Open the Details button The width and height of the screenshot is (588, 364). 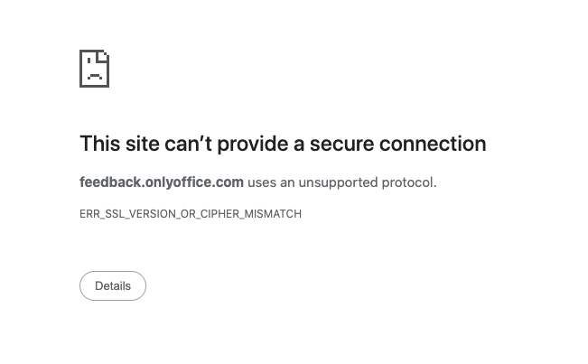[x=113, y=285]
